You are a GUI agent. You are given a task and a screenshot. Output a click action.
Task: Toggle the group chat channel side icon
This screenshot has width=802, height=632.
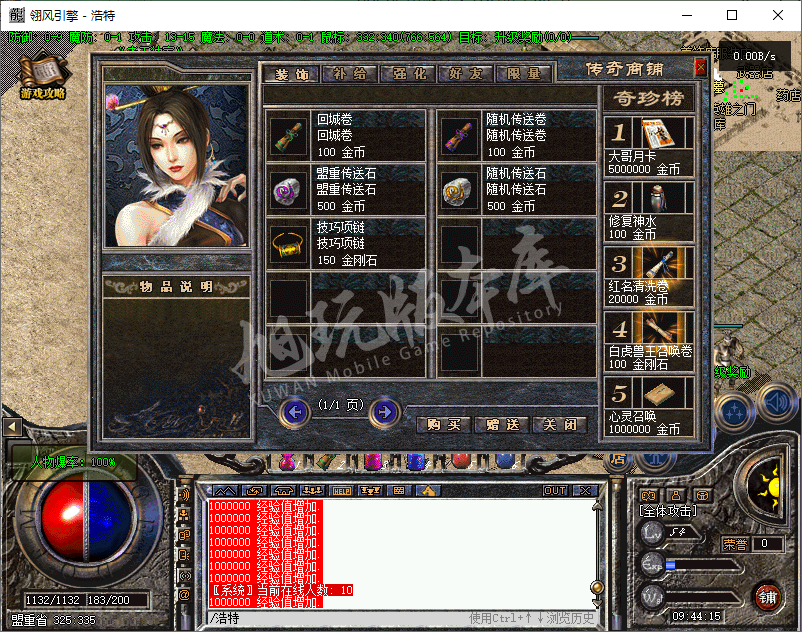184,515
